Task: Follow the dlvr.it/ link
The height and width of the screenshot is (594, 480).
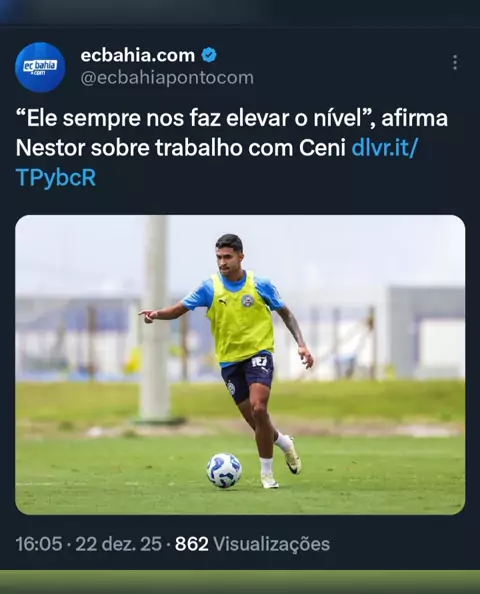Action: point(384,148)
